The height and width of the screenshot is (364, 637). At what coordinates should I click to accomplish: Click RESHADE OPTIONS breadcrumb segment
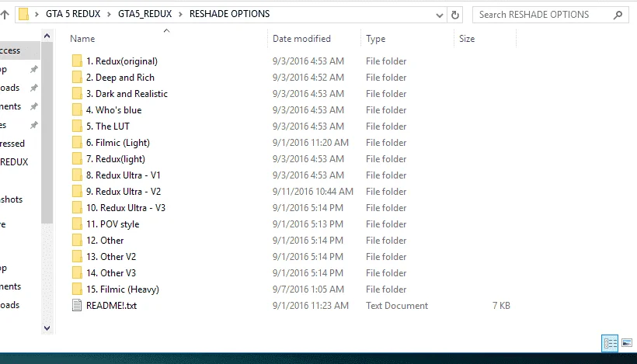pos(229,14)
